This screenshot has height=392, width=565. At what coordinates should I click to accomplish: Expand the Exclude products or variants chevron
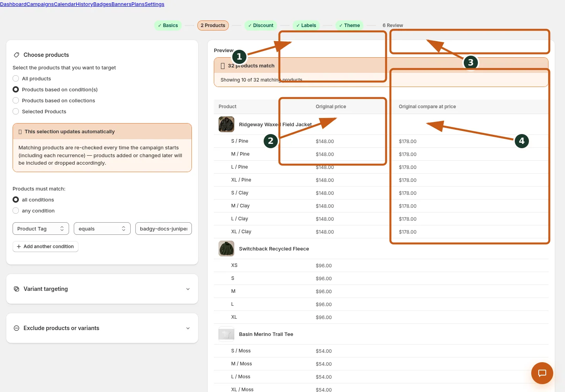(188, 328)
